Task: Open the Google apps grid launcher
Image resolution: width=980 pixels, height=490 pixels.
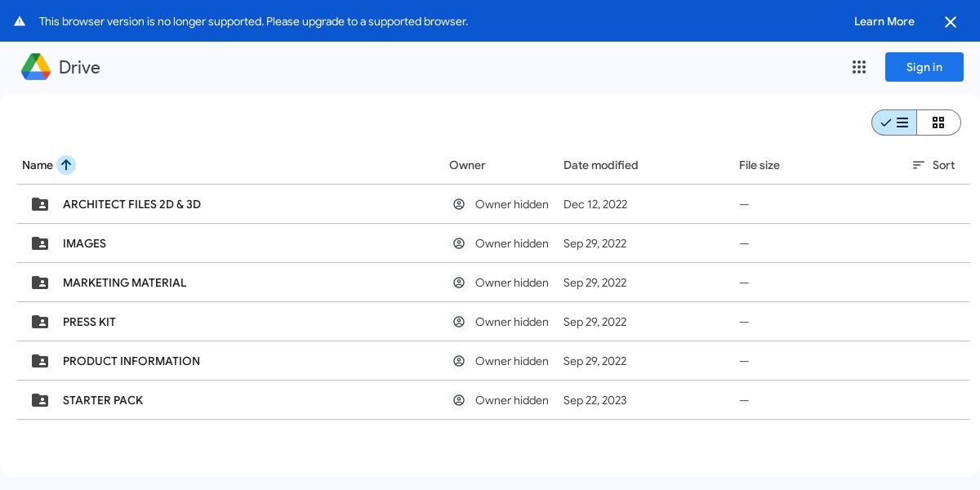Action: (859, 67)
